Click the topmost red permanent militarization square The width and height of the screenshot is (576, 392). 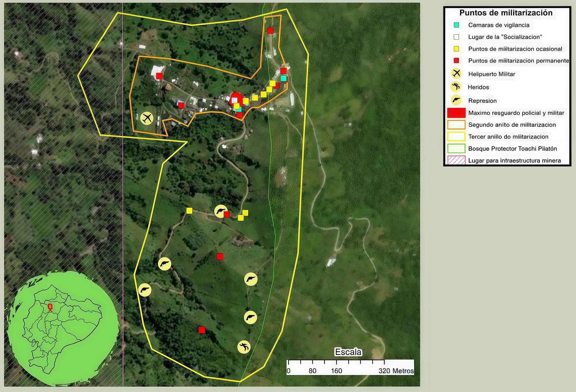pos(270,31)
